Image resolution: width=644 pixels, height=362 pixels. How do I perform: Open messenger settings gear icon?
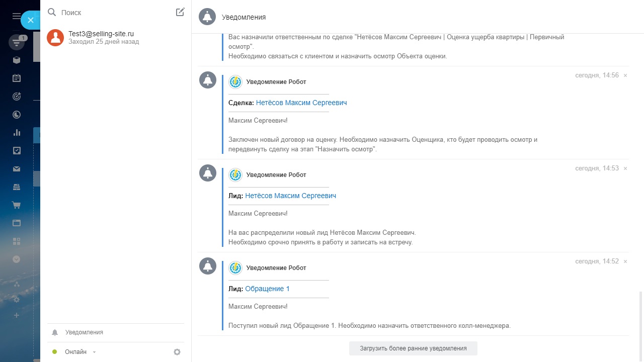[177, 352]
